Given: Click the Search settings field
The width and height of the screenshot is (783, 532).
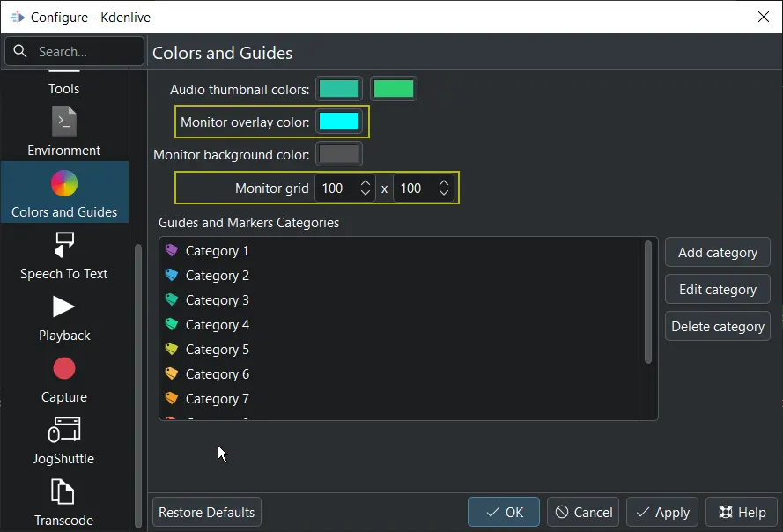Looking at the screenshot, I should (x=74, y=51).
